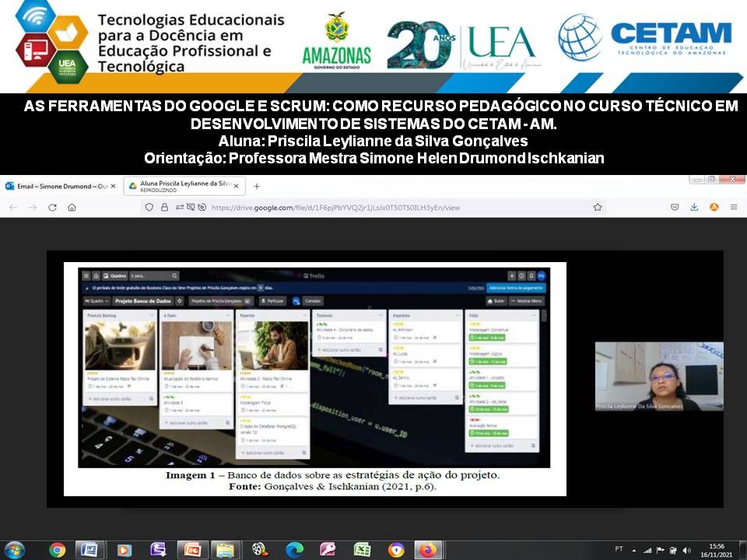Reload the current page
Image resolution: width=747 pixels, height=560 pixels.
click(x=52, y=208)
